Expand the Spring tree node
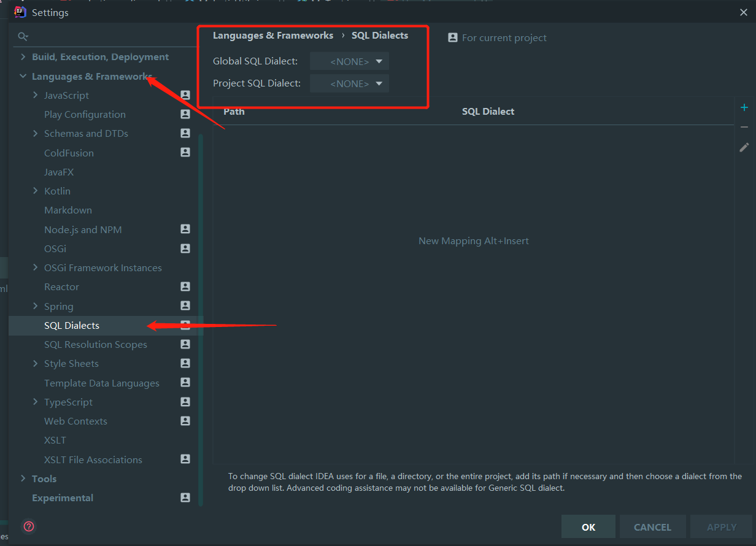Viewport: 756px width, 546px height. [x=36, y=306]
